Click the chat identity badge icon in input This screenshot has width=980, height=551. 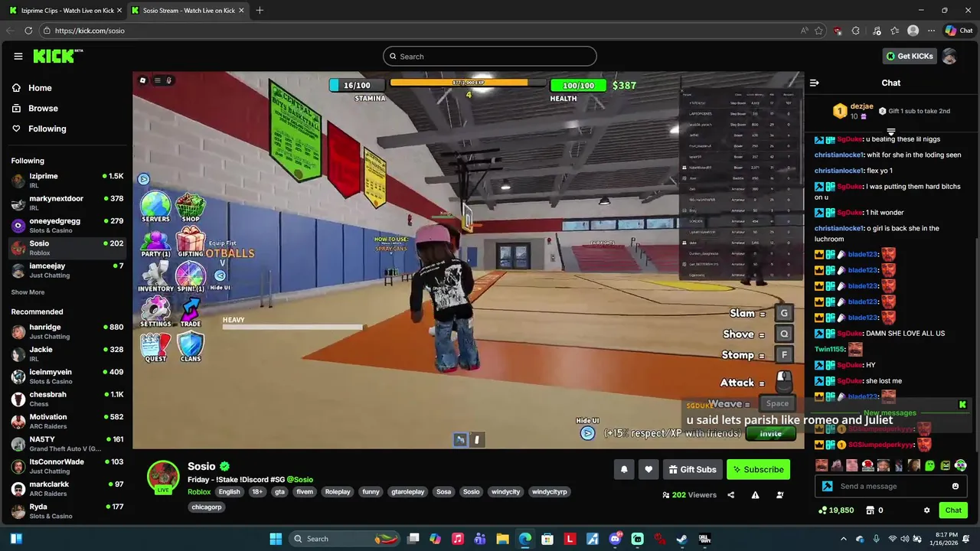coord(827,486)
